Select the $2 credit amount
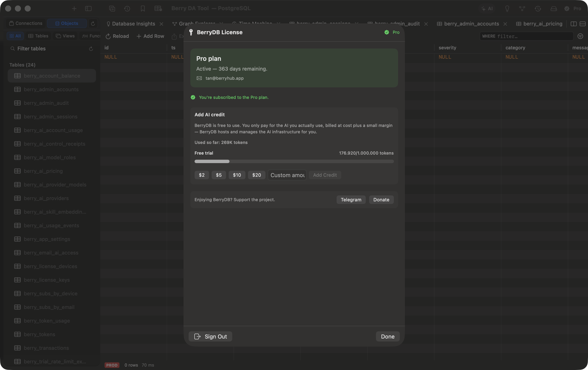This screenshot has width=588, height=370. 202,175
